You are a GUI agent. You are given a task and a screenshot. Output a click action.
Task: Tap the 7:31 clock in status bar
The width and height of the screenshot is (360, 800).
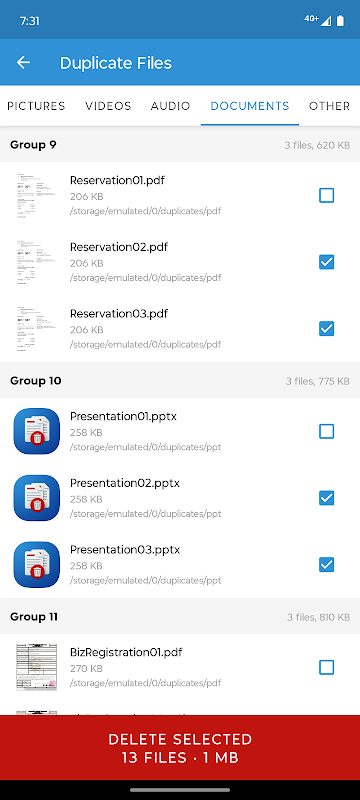[30, 21]
